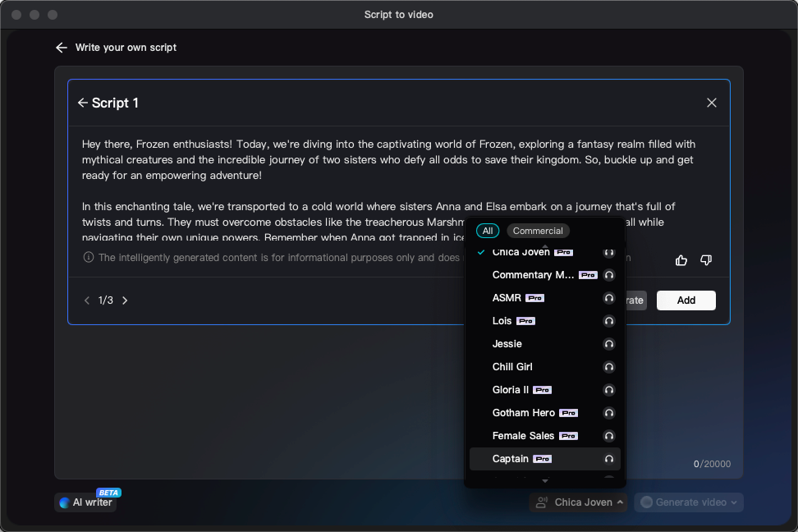Screen dimensions: 798x532
Task: Close the Script 1 panel with X
Action: (712, 103)
